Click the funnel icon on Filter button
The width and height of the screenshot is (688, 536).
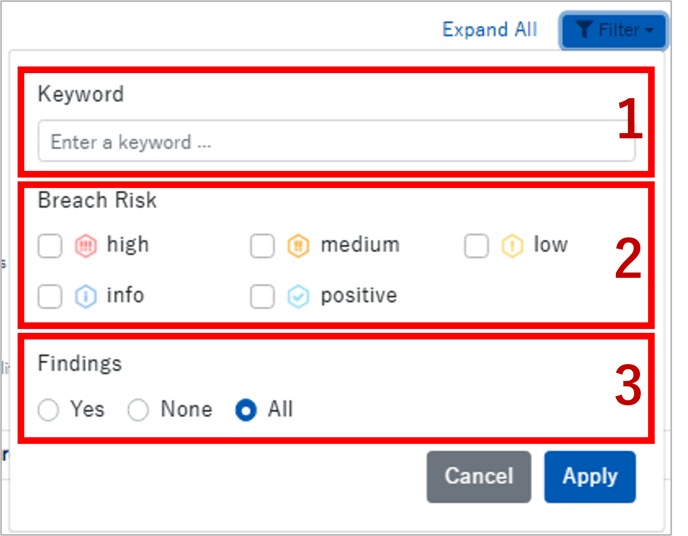point(584,31)
